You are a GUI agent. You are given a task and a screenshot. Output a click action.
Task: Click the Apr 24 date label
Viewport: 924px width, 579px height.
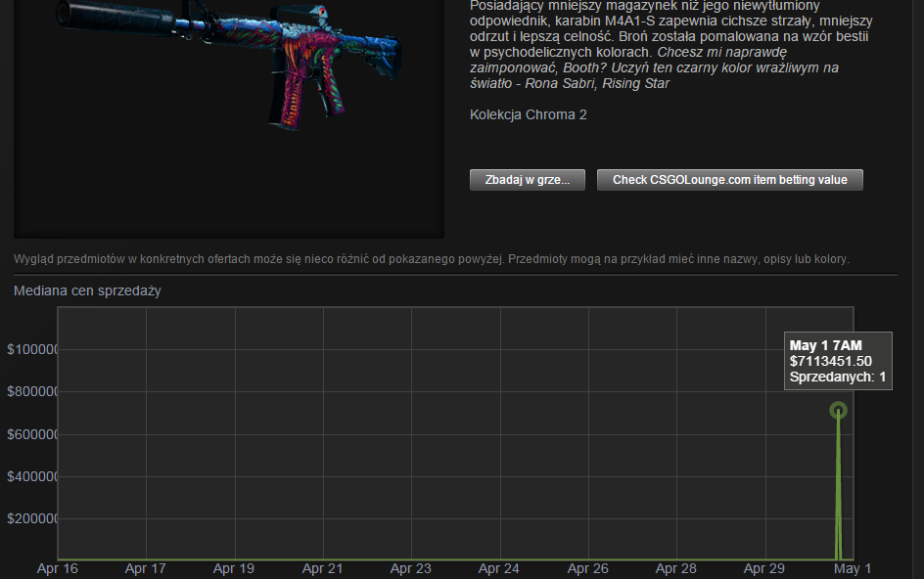pyautogui.click(x=498, y=569)
